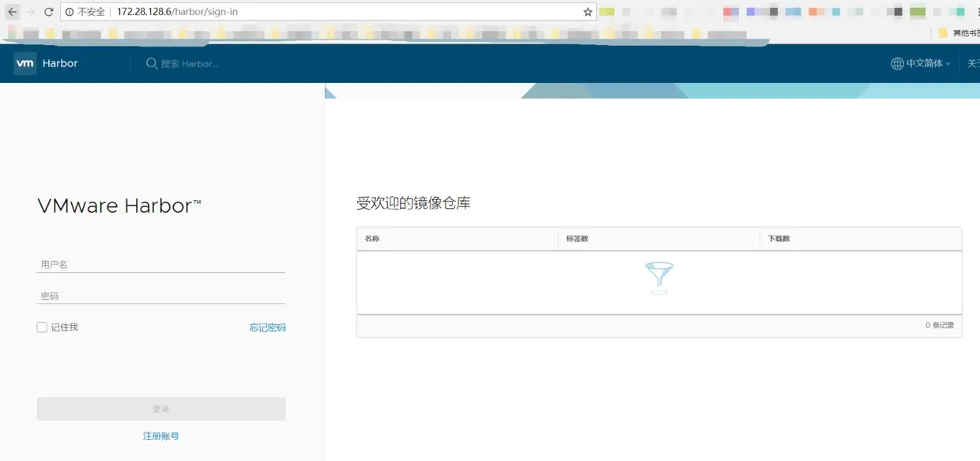This screenshot has width=980, height=461.
Task: Click the not-secure site info icon
Action: click(x=70, y=12)
